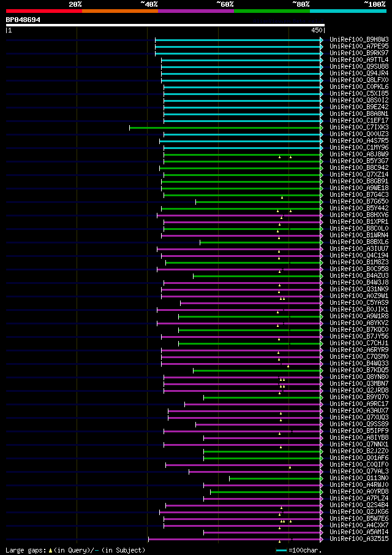Select the UniRef100_B7G650 label
Image resolution: width=392 pixels, height=555 pixels.
click(x=359, y=202)
